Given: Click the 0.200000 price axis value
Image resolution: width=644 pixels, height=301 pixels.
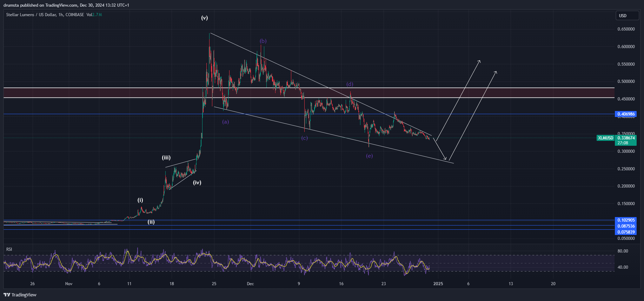Looking at the screenshot, I should pos(626,186).
